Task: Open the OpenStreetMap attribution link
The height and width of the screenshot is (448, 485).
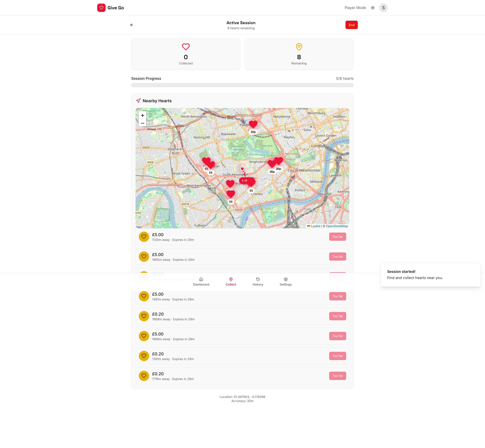Action: coord(337,226)
